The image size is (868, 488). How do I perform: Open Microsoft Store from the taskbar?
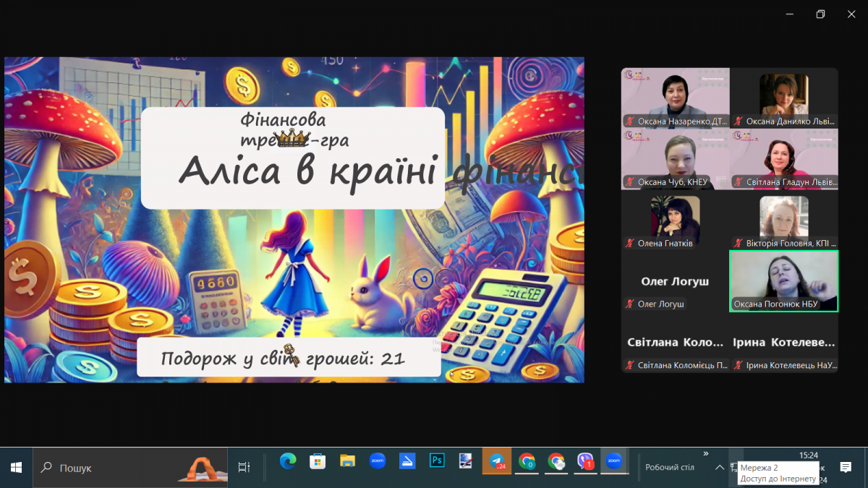(318, 461)
